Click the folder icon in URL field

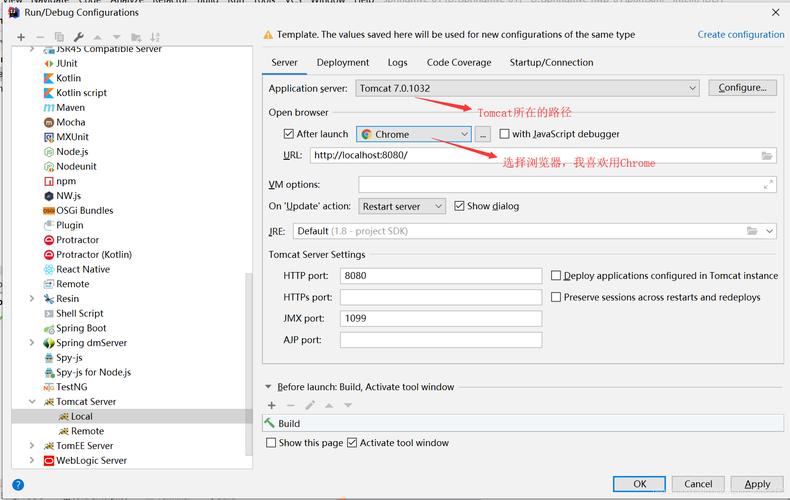click(767, 156)
